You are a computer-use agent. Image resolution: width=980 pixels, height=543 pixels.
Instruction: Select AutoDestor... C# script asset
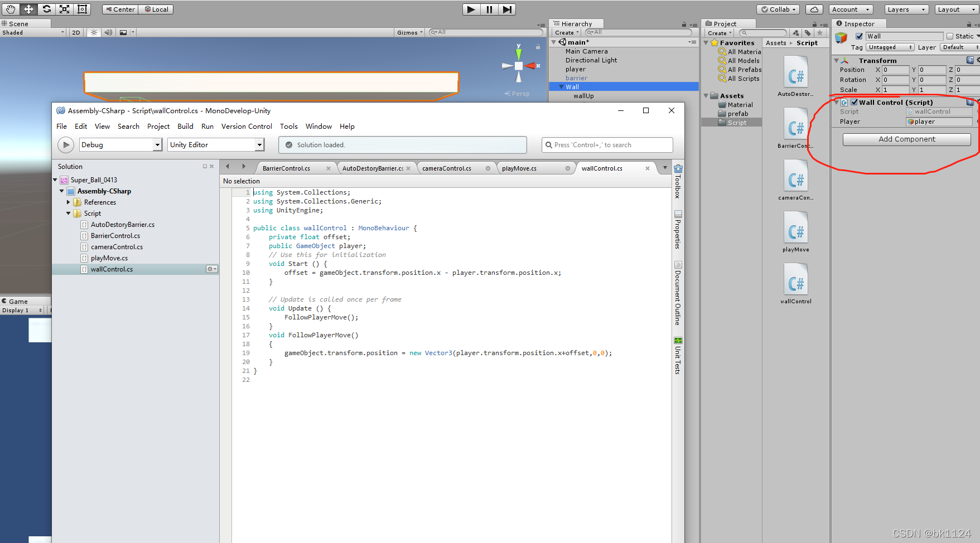click(x=796, y=76)
